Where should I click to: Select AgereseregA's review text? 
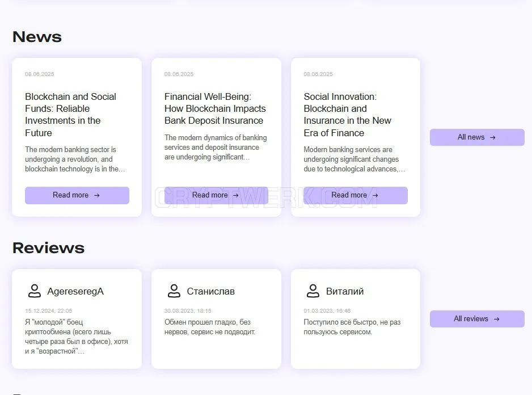pos(77,337)
